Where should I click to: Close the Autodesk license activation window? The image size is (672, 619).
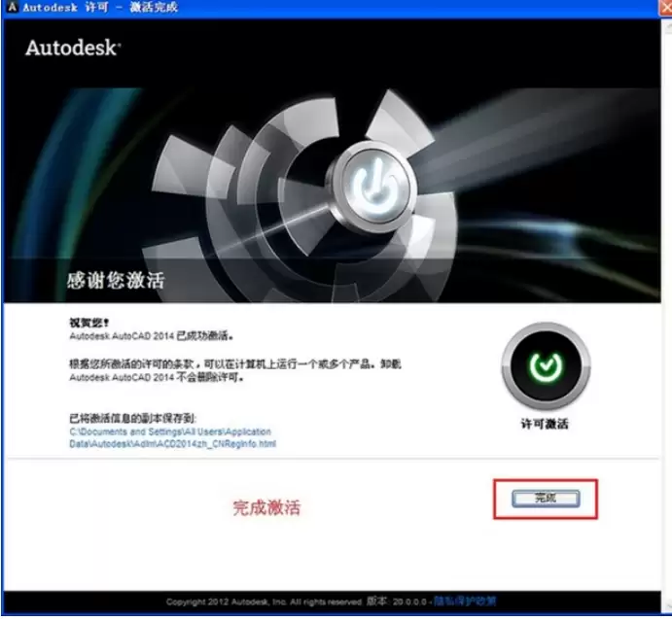pos(665,7)
